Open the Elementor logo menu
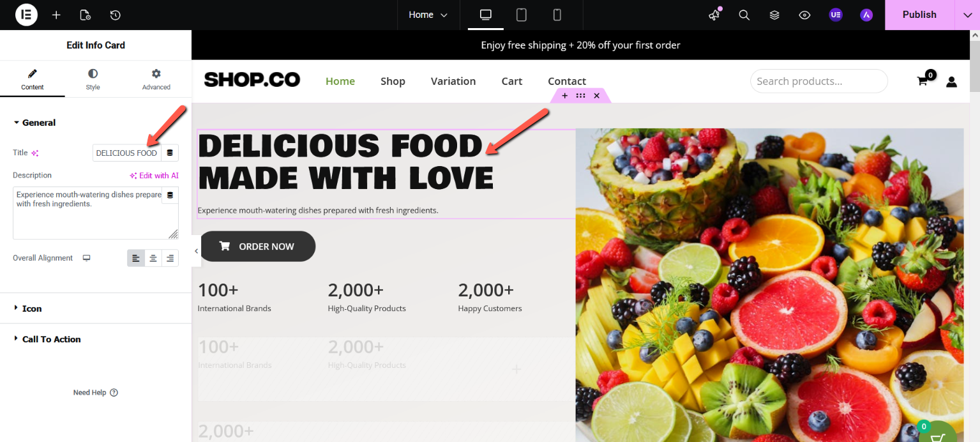This screenshot has height=442, width=980. point(26,15)
